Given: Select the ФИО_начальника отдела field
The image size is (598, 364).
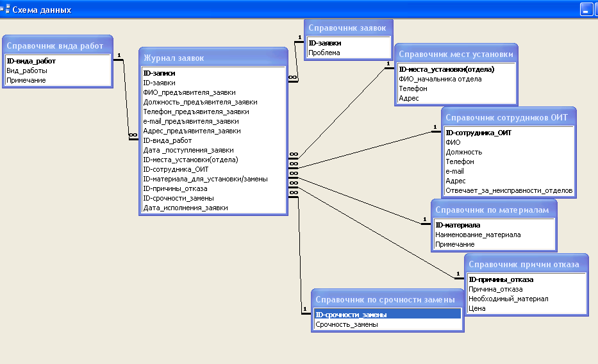Looking at the screenshot, I should click(x=456, y=79).
